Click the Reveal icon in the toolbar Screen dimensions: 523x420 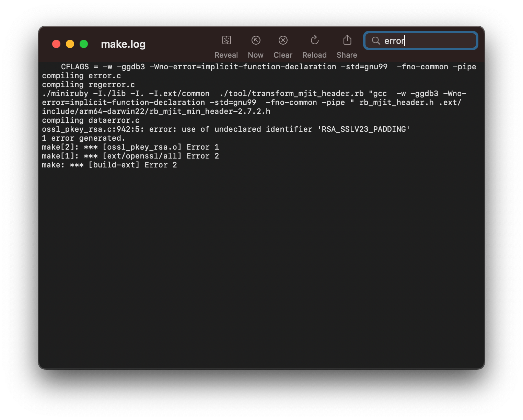226,40
